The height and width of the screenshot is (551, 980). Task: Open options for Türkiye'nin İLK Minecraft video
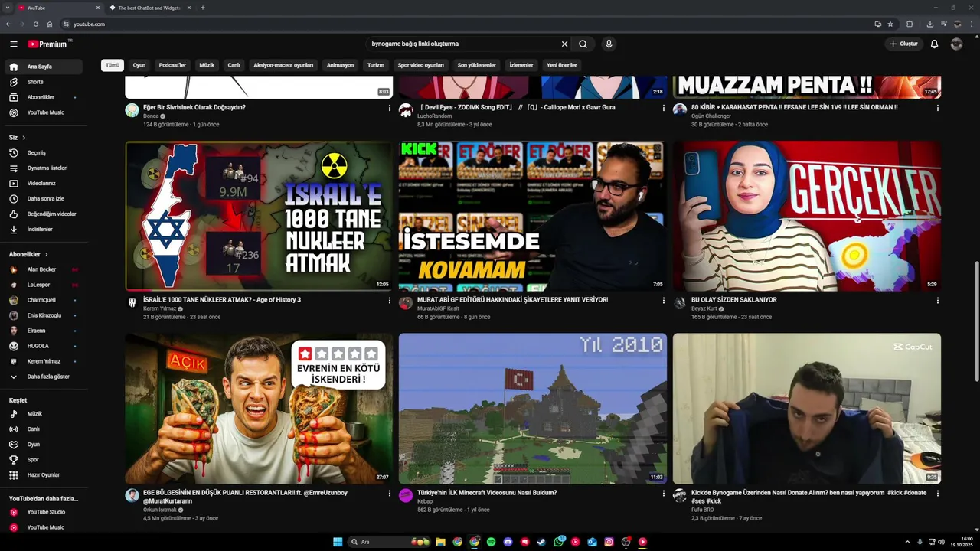664,494
